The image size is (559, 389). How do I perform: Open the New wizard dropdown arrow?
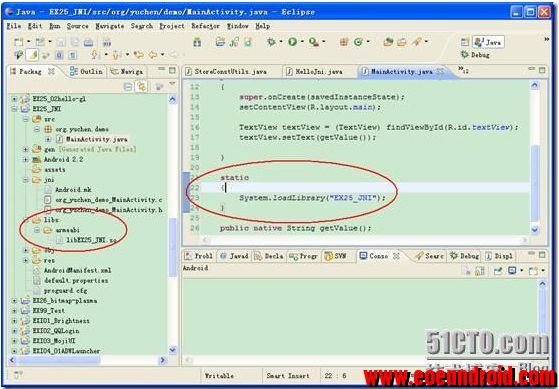(29, 42)
